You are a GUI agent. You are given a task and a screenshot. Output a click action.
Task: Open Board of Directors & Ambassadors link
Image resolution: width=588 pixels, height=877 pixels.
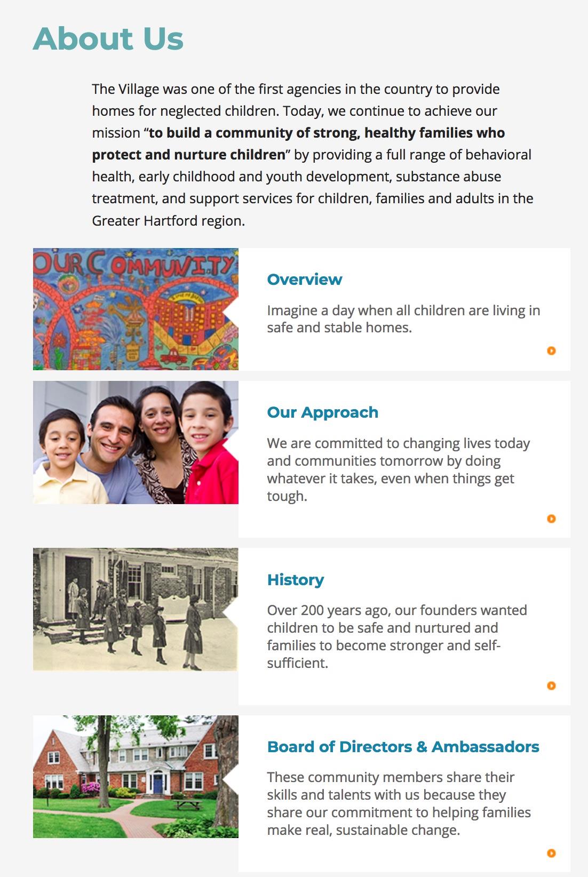(403, 747)
